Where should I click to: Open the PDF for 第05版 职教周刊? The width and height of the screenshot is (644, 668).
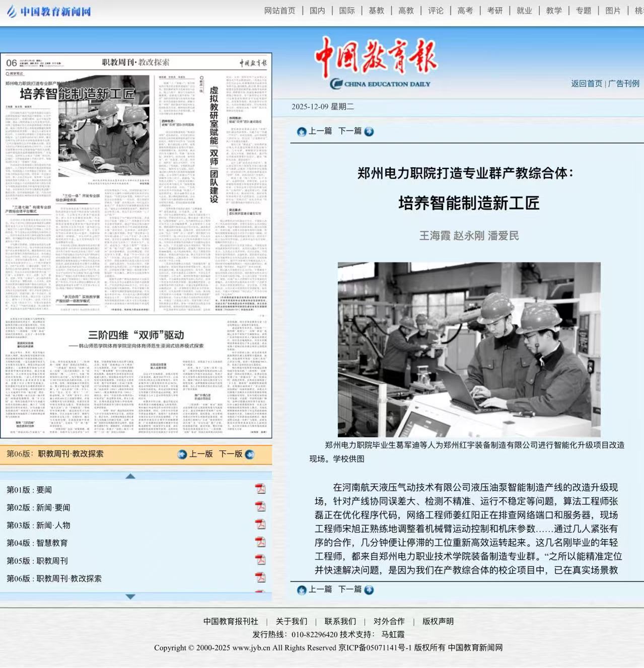[x=260, y=560]
